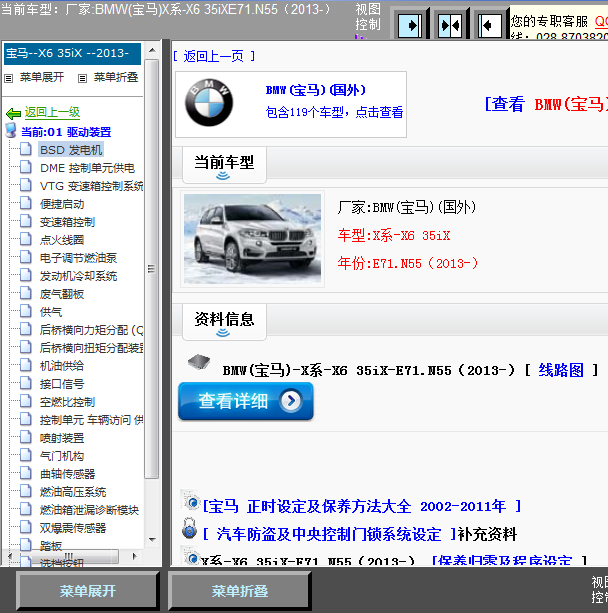Click the sidebar vertical scroll up arrow
The height and width of the screenshot is (613, 608).
pyautogui.click(x=152, y=50)
